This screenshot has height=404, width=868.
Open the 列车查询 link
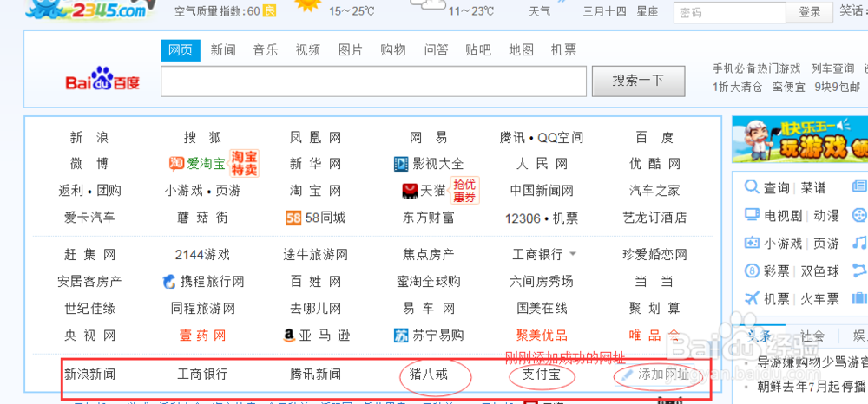[x=832, y=69]
